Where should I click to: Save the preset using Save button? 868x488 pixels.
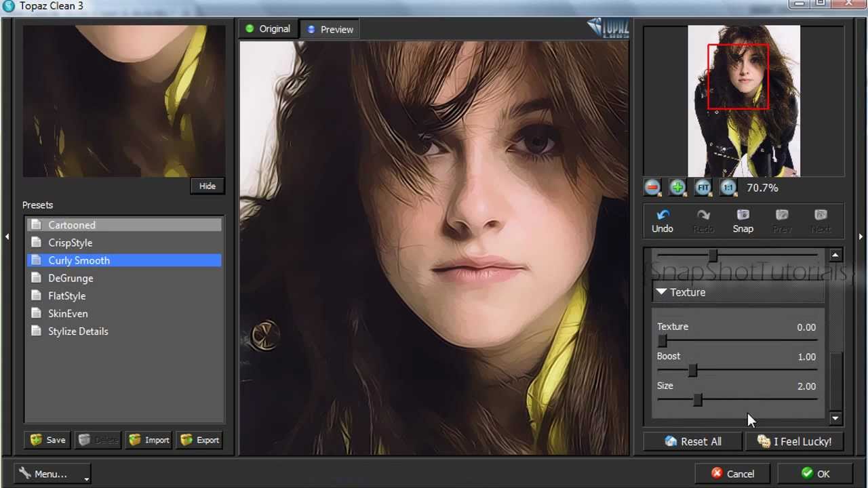click(x=48, y=440)
